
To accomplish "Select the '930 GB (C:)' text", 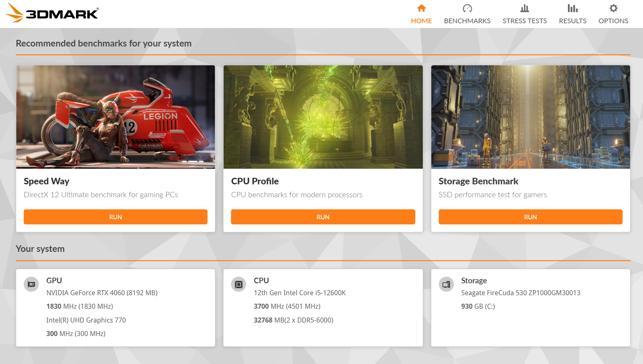I will (x=478, y=306).
